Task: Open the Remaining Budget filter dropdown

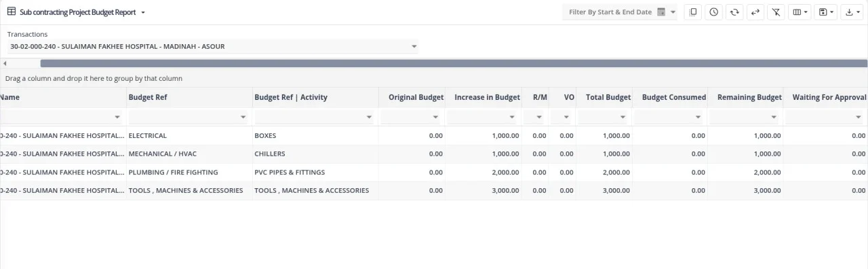Action: point(774,117)
